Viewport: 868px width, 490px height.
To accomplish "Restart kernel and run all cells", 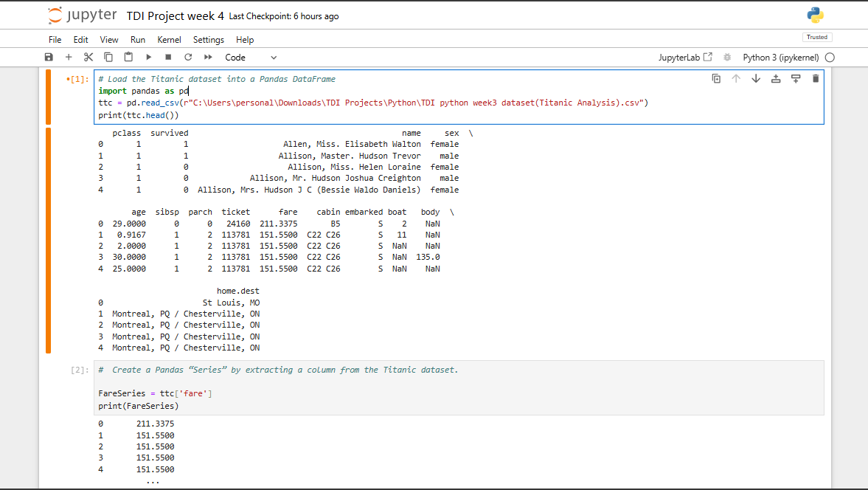I will tap(208, 57).
